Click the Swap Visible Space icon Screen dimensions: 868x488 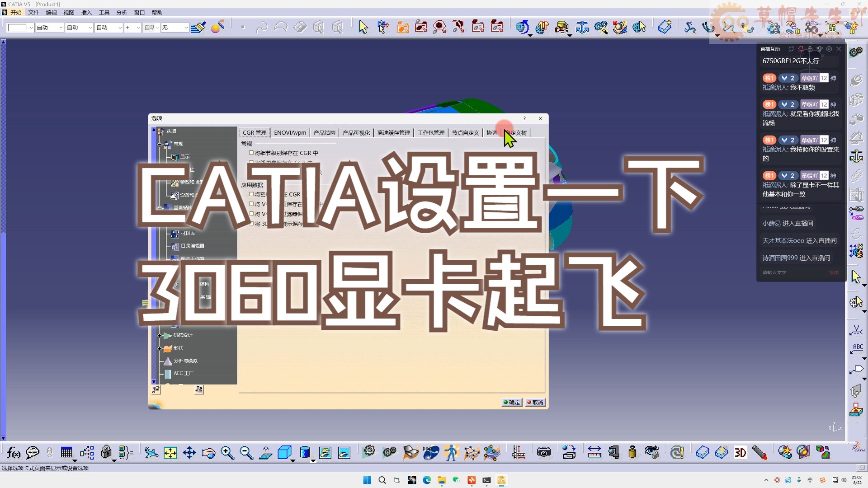[344, 452]
